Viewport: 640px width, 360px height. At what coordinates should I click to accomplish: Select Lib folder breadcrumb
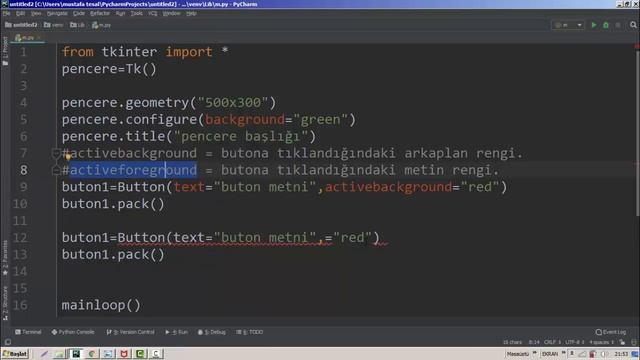[x=77, y=25]
